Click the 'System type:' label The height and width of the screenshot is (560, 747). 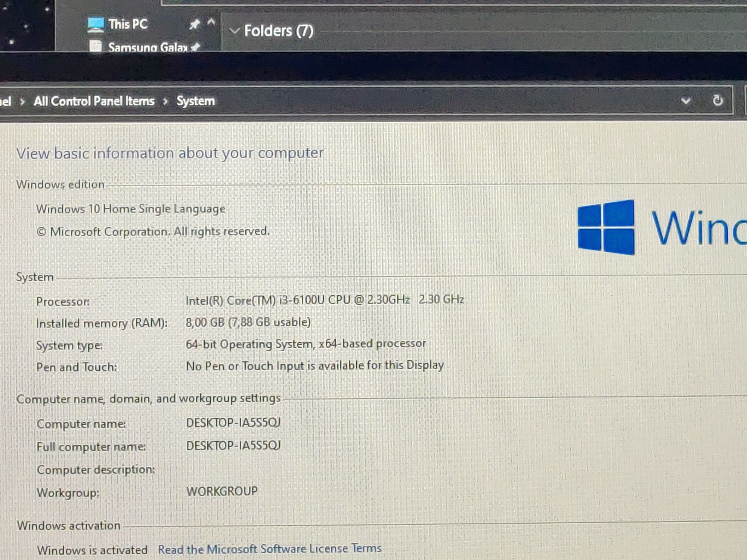[x=69, y=346]
